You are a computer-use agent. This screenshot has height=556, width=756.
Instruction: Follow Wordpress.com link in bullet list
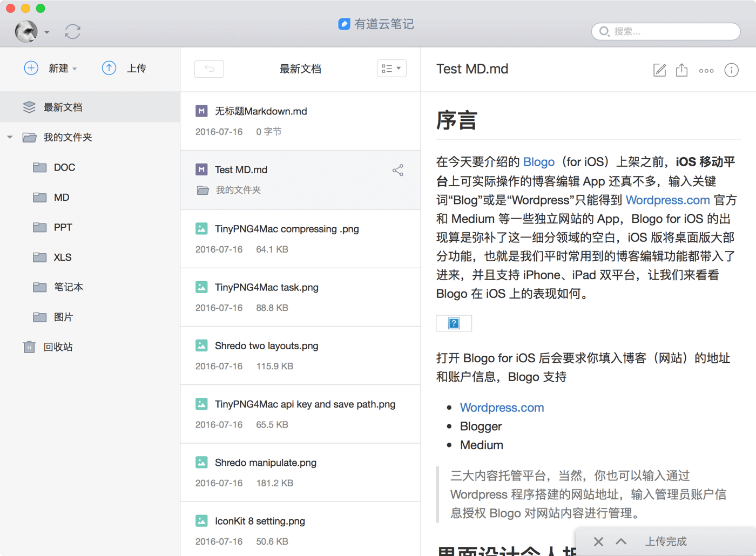point(502,408)
